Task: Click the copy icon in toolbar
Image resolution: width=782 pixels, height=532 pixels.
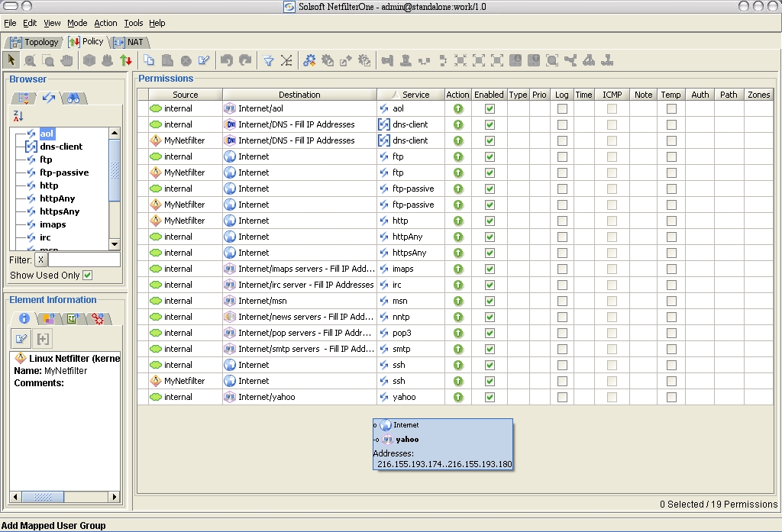Action: (150, 60)
